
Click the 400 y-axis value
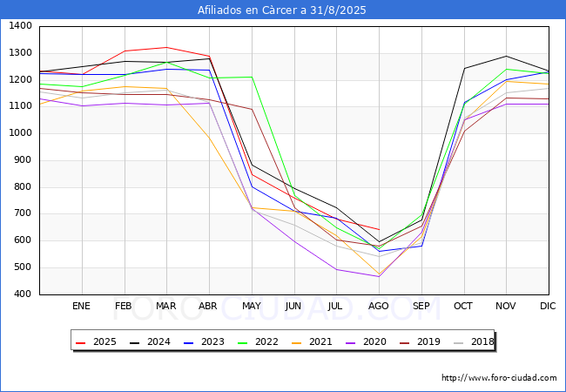click(24, 294)
